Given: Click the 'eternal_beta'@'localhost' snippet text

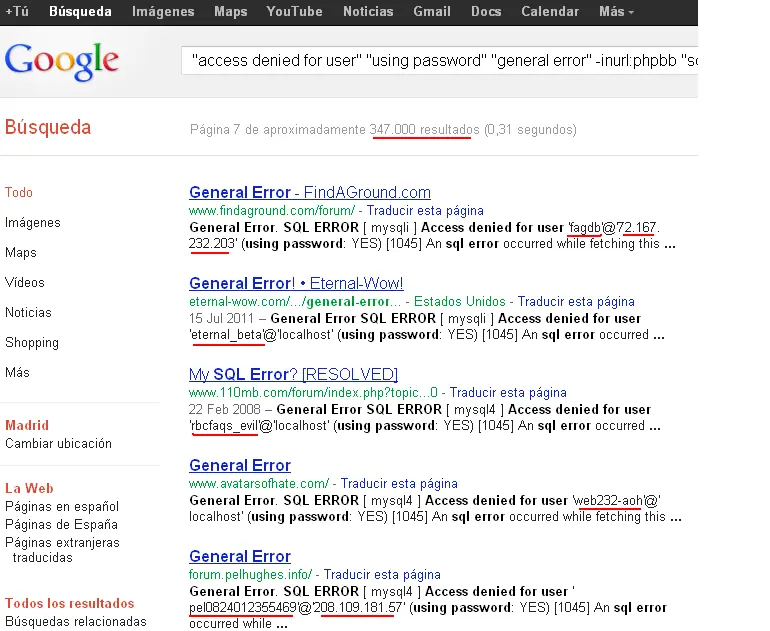Looking at the screenshot, I should click(261, 335).
